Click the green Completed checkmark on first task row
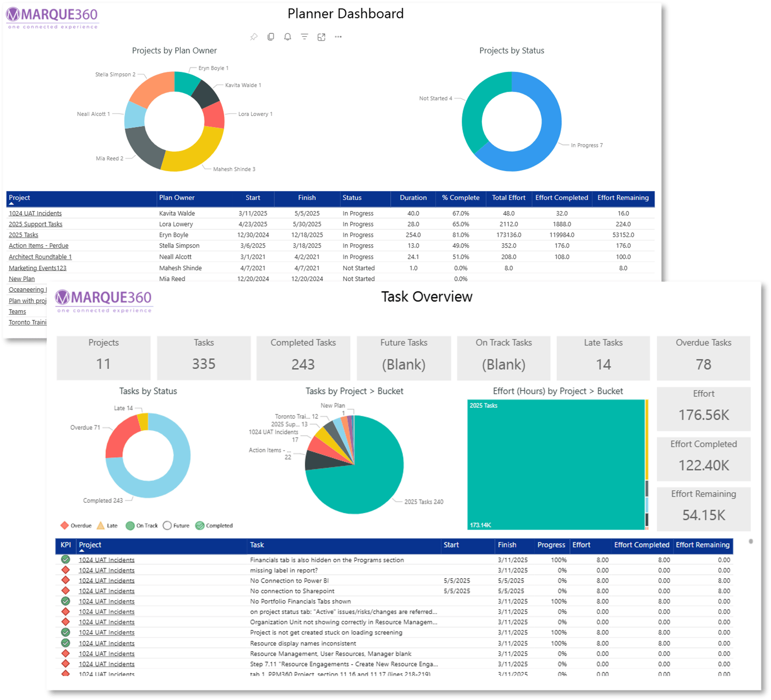Image resolution: width=771 pixels, height=700 pixels. click(x=66, y=560)
